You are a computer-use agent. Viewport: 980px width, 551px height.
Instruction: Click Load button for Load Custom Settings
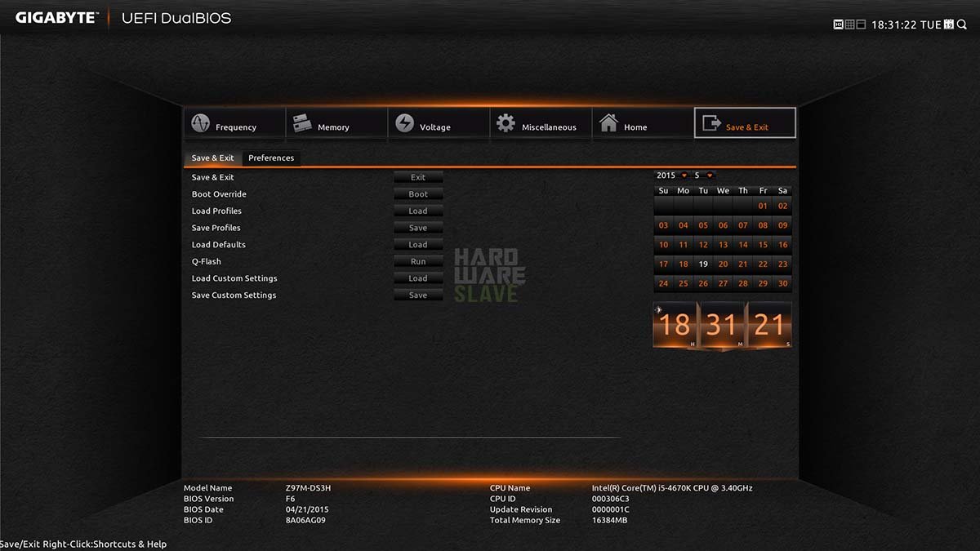tap(418, 278)
